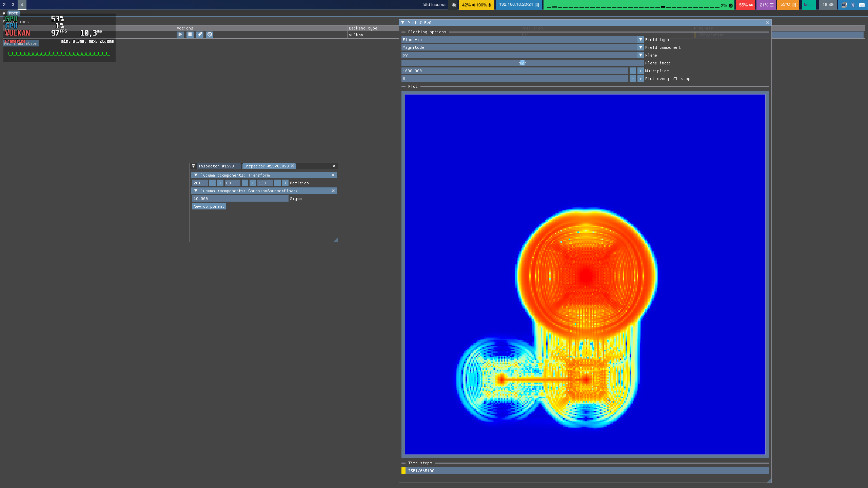Remove the GaussianSource component with its X
The height and width of the screenshot is (488, 868).
(333, 191)
